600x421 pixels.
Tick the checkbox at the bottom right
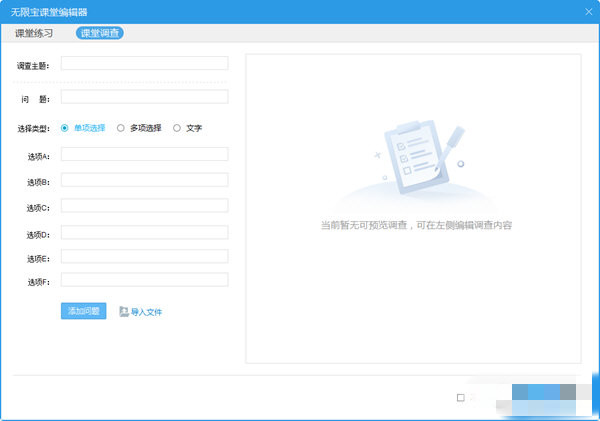461,398
